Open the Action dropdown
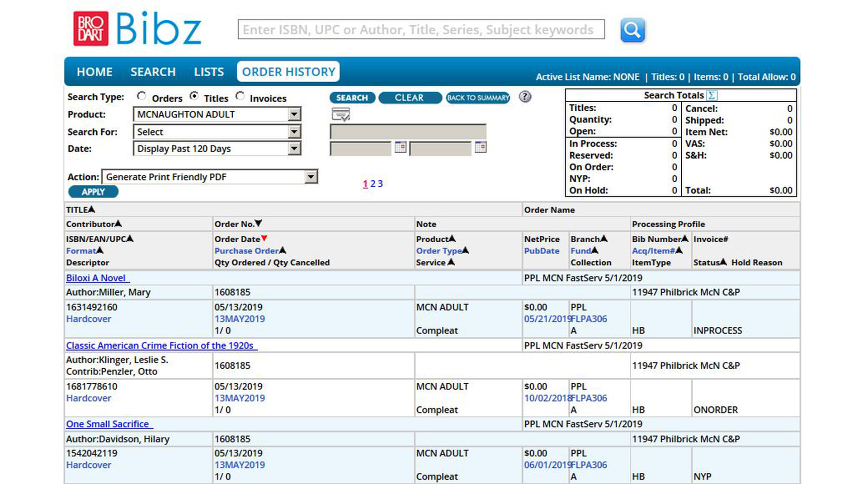This screenshot has height=484, width=868. tap(210, 177)
